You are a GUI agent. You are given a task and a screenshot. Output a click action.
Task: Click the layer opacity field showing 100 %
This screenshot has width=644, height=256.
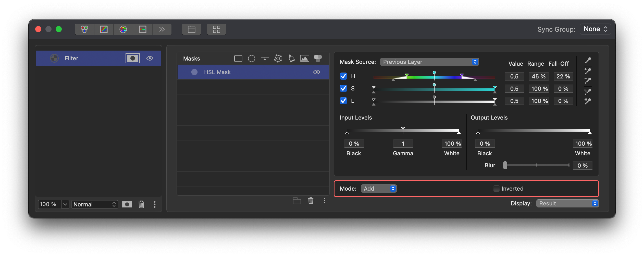click(49, 204)
